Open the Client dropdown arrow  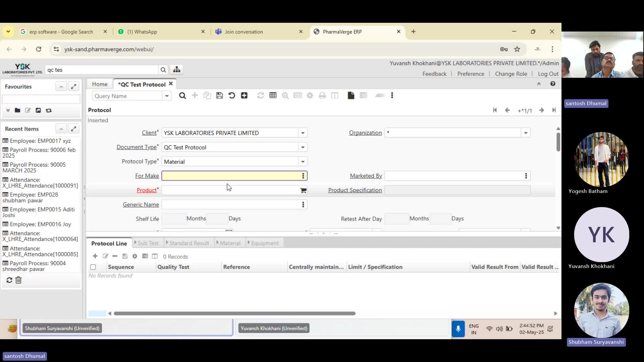(303, 133)
